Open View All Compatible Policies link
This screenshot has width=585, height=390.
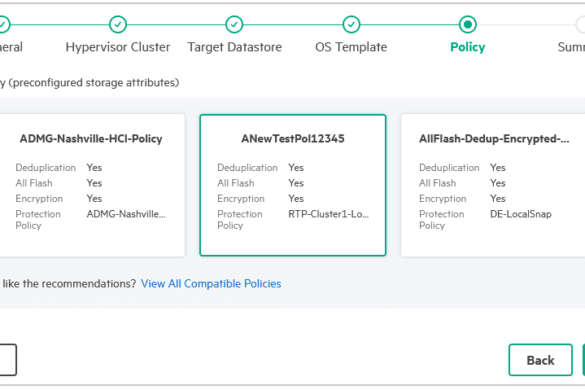pyautogui.click(x=211, y=284)
